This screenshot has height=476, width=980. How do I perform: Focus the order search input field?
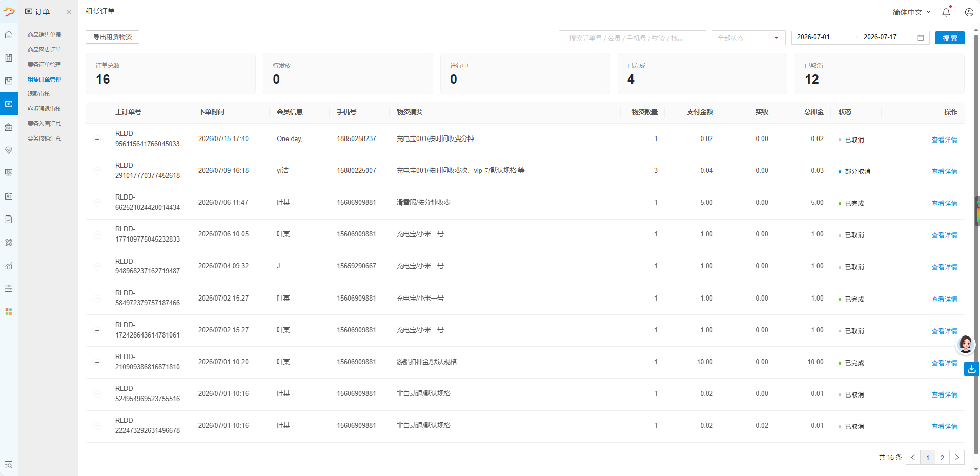point(632,38)
